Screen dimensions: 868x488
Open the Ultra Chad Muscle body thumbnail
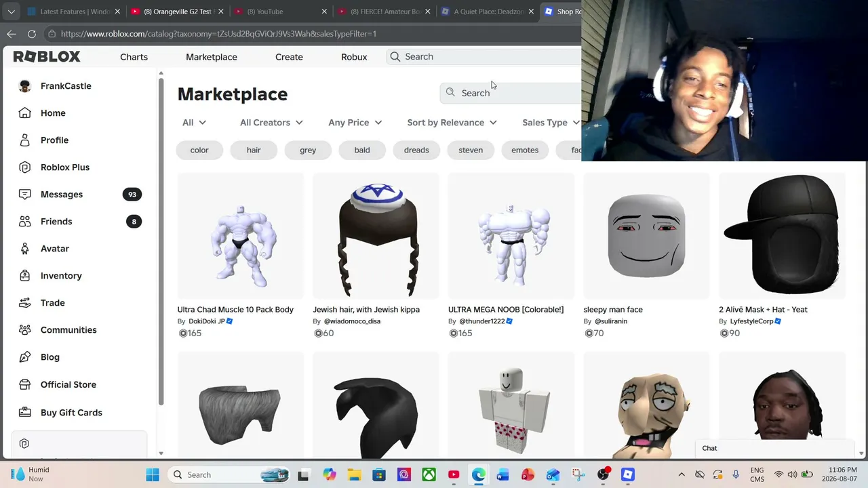tap(241, 236)
